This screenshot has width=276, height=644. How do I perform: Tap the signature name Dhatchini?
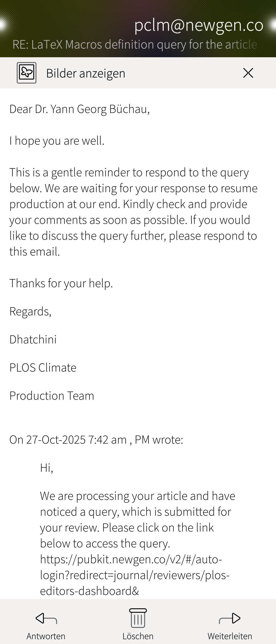coord(33,340)
